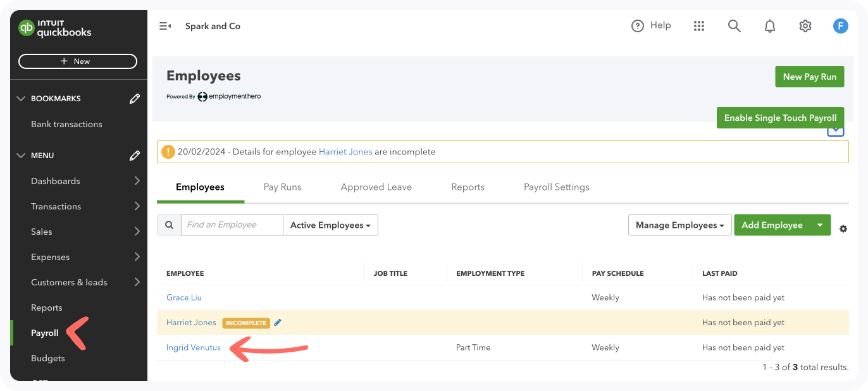The width and height of the screenshot is (868, 391).
Task: Start a New Pay Run
Action: (x=809, y=76)
